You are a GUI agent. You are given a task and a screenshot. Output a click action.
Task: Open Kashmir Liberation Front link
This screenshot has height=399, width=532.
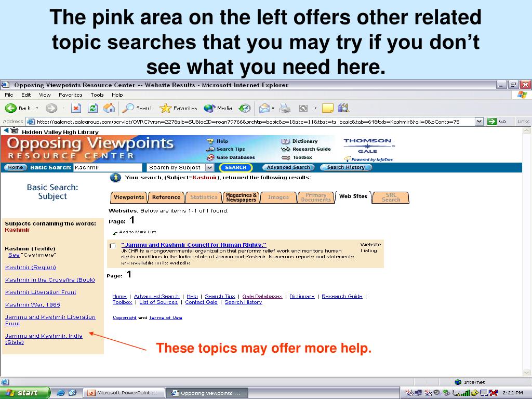(x=41, y=292)
